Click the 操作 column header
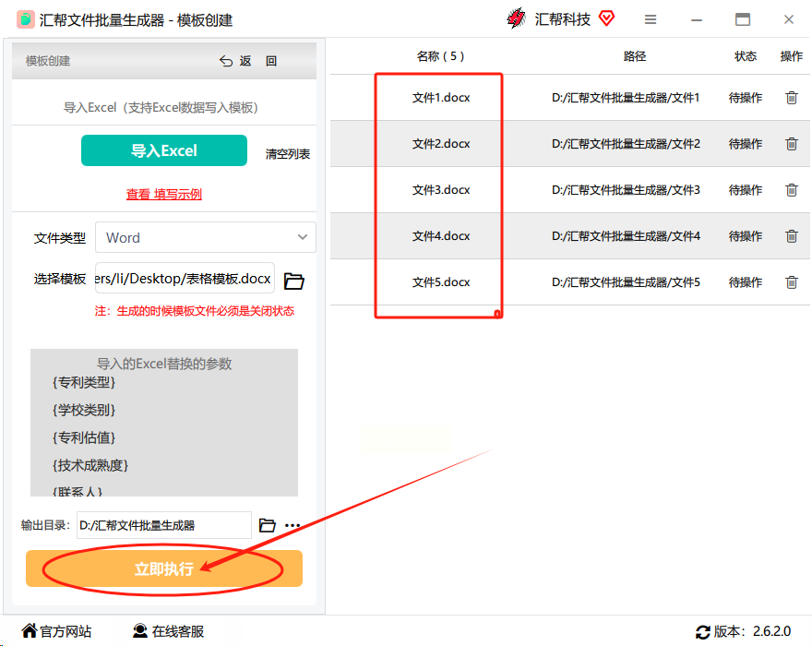The width and height of the screenshot is (812, 646). click(792, 56)
